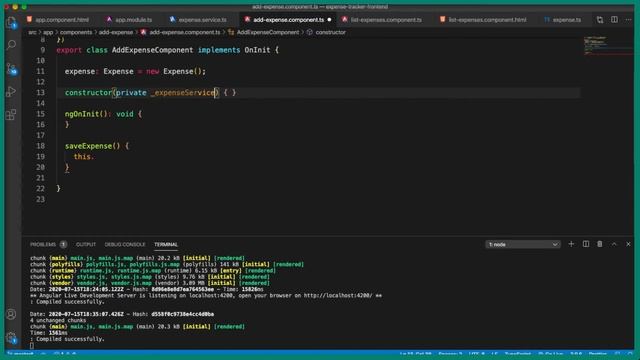The height and width of the screenshot is (360, 640).
Task: Open the OUTPUT panel tab
Action: pyautogui.click(x=86, y=244)
